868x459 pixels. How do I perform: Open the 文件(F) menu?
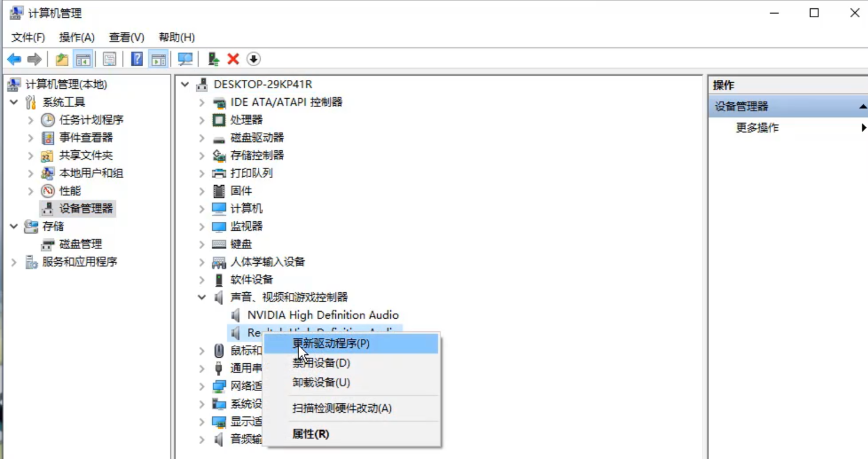click(x=28, y=37)
